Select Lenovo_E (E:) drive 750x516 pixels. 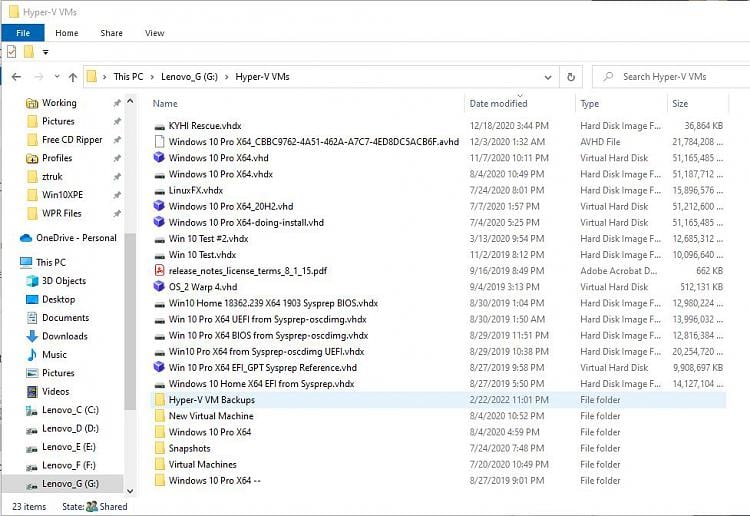[x=69, y=447]
